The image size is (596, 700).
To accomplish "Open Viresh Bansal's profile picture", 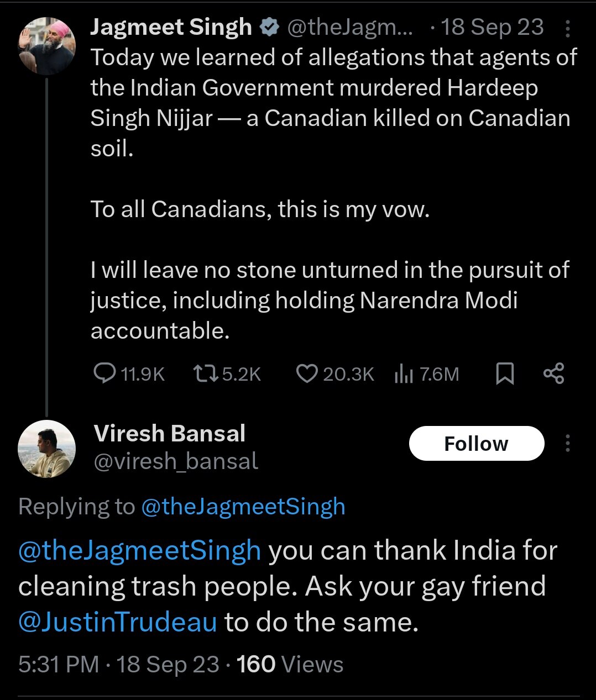I will tap(46, 449).
